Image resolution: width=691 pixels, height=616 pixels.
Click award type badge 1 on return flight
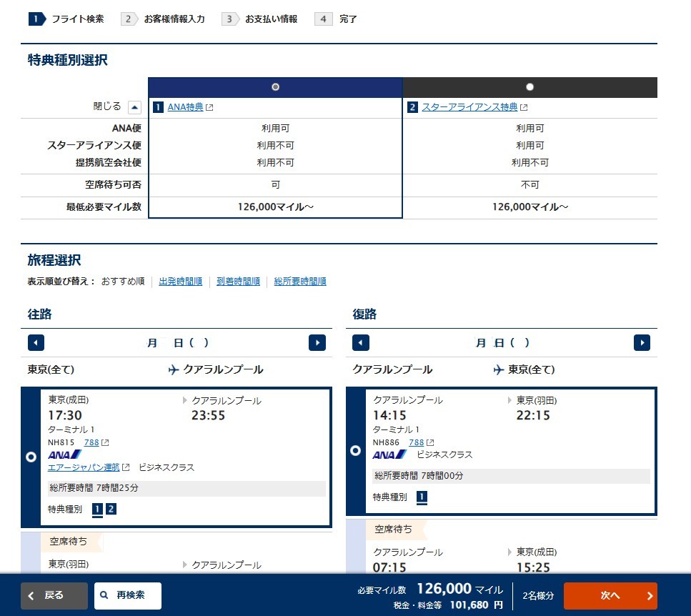tap(422, 497)
